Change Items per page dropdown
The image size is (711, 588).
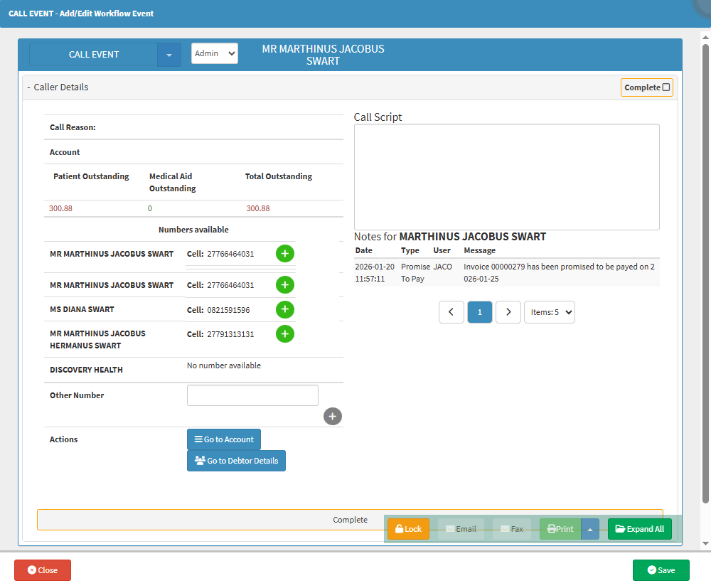coord(549,312)
